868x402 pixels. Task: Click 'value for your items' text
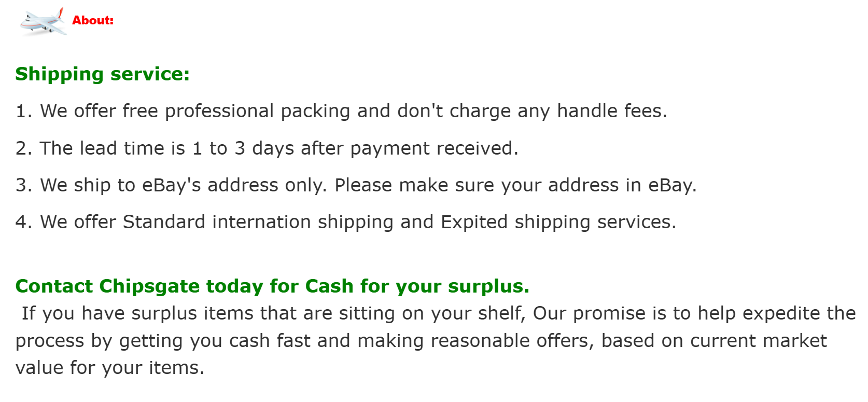coord(109,368)
